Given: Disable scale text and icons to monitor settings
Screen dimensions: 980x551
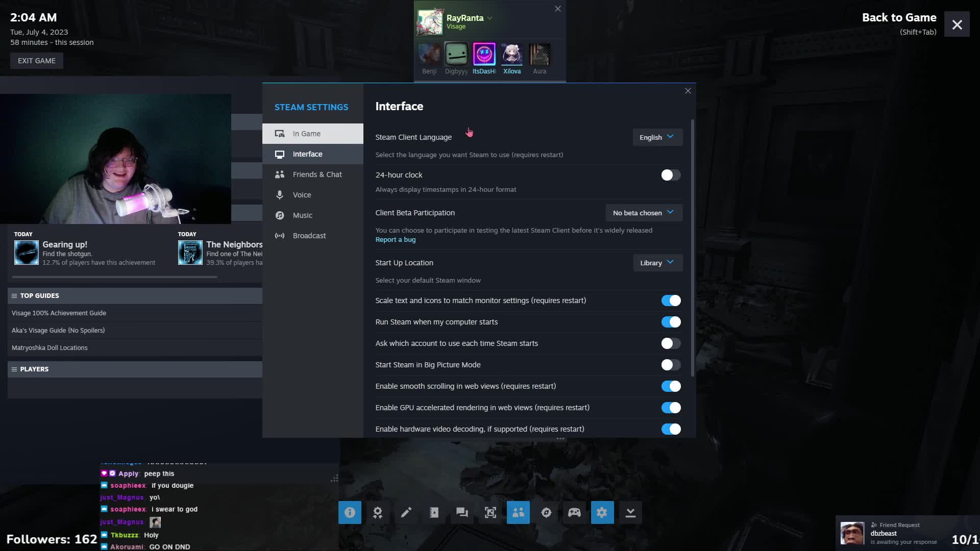Looking at the screenshot, I should tap(671, 300).
